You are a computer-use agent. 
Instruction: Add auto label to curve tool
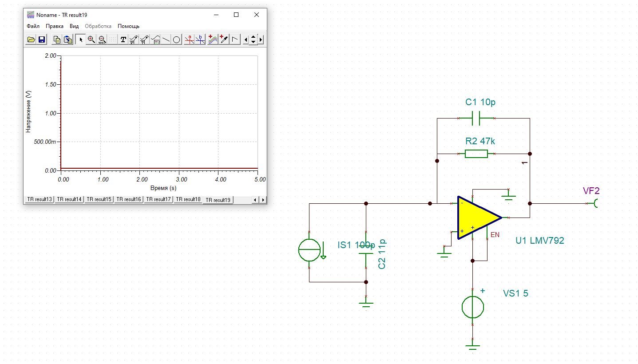tap(134, 40)
